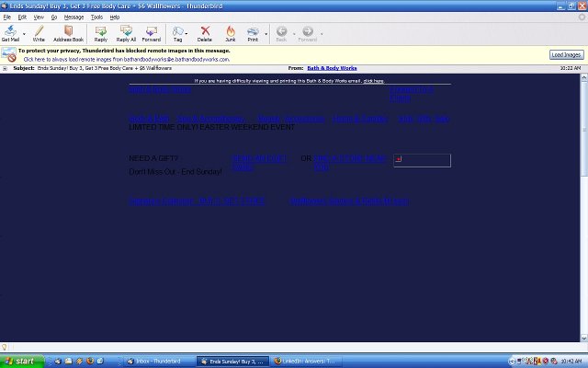
Task: Open the View menu
Action: tap(39, 17)
